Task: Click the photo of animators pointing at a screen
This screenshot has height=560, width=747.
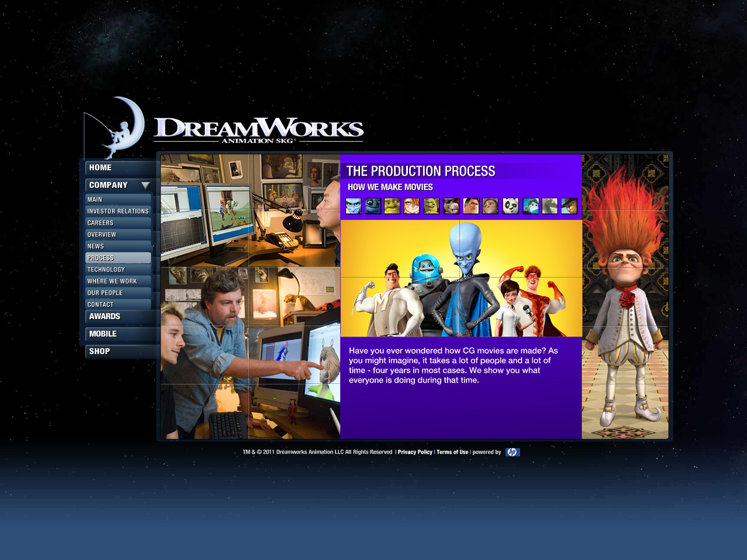Action: [250, 353]
